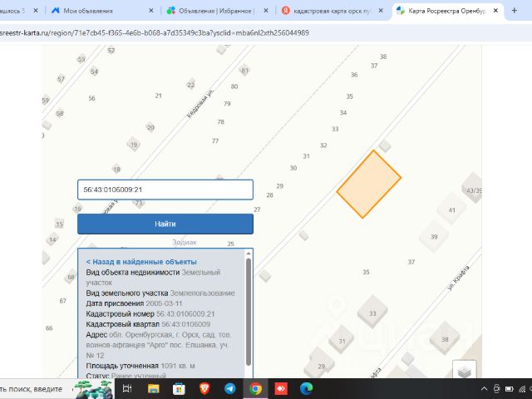The height and width of the screenshot is (399, 532).
Task: Click the Дата присвоения 2005-03-11 line
Action: pos(134,303)
